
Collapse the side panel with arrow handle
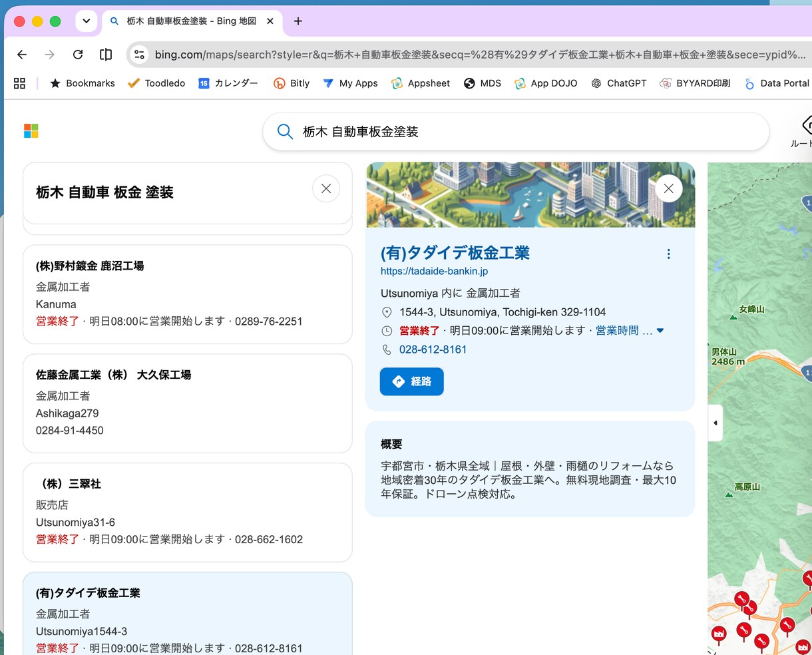pos(715,423)
